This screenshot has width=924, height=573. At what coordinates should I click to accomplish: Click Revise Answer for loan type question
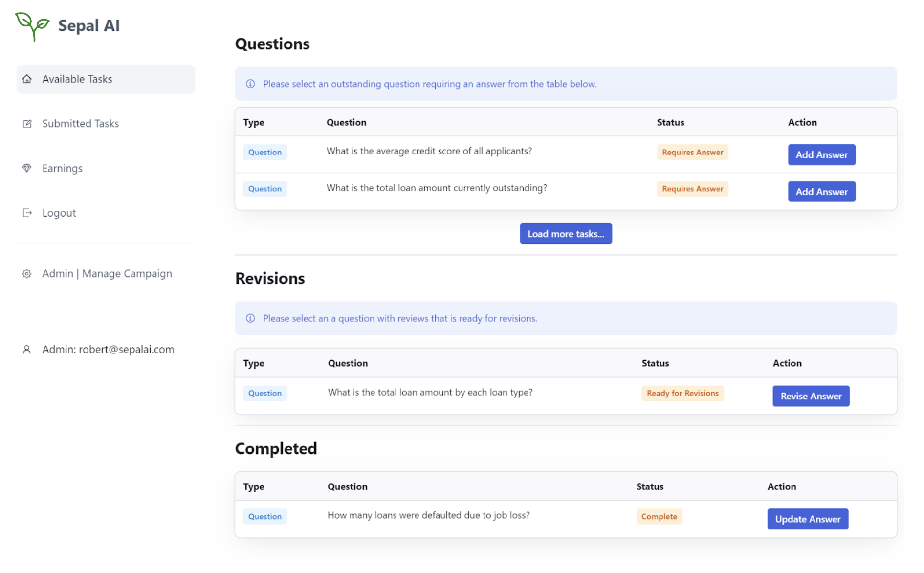point(811,396)
